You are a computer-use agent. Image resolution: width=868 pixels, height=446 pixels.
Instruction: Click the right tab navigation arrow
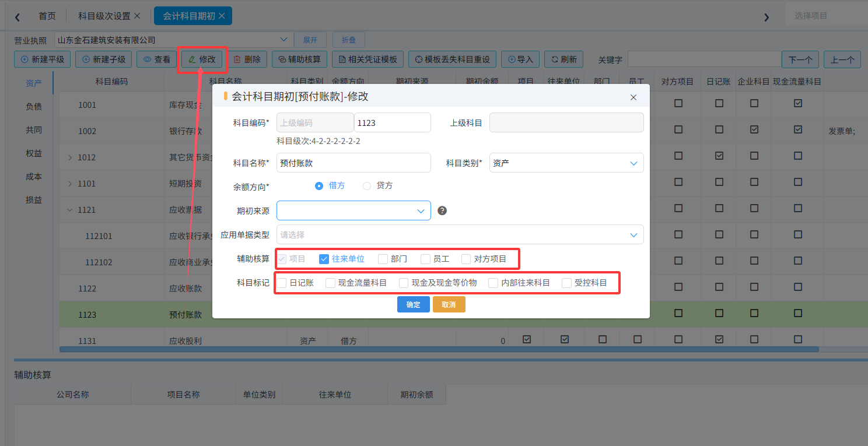point(766,17)
